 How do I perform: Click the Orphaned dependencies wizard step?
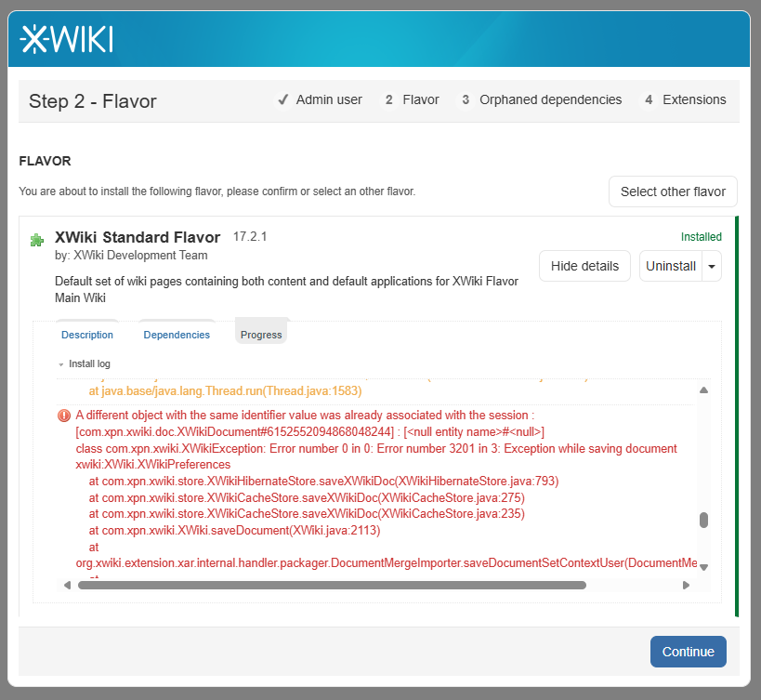coord(540,100)
